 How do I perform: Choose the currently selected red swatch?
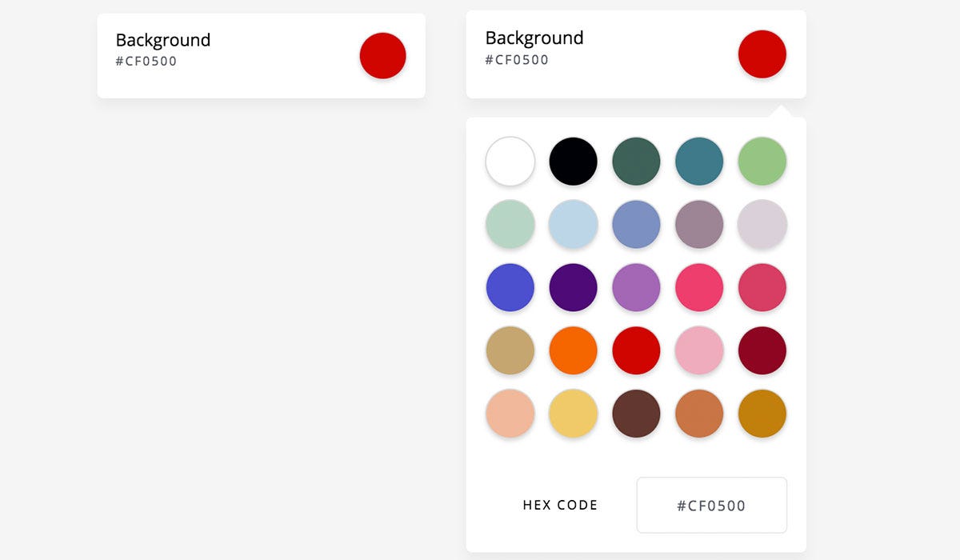(636, 350)
